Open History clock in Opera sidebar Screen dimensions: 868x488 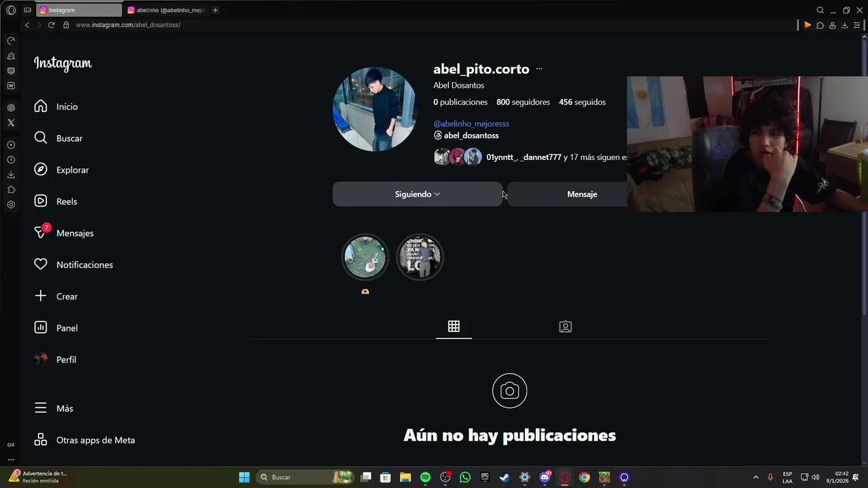(x=11, y=160)
